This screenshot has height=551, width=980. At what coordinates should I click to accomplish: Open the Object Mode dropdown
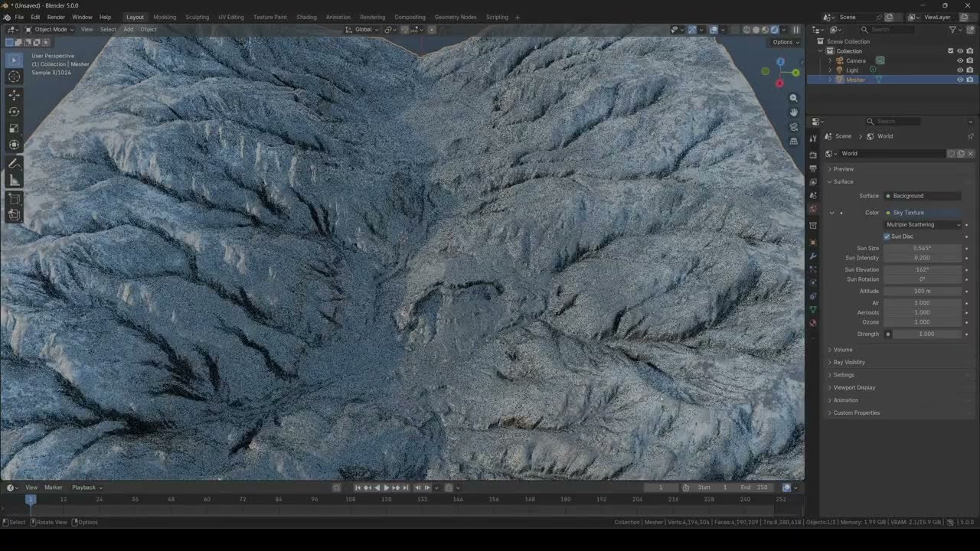(x=50, y=30)
